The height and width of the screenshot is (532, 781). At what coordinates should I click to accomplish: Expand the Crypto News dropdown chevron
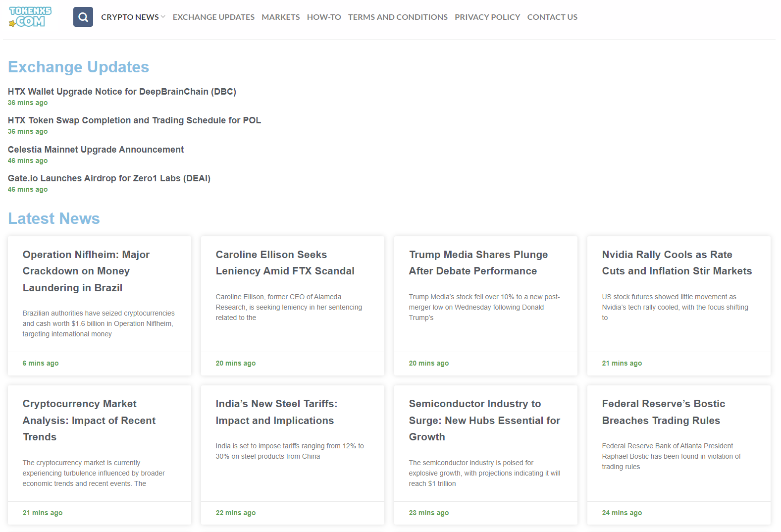163,17
